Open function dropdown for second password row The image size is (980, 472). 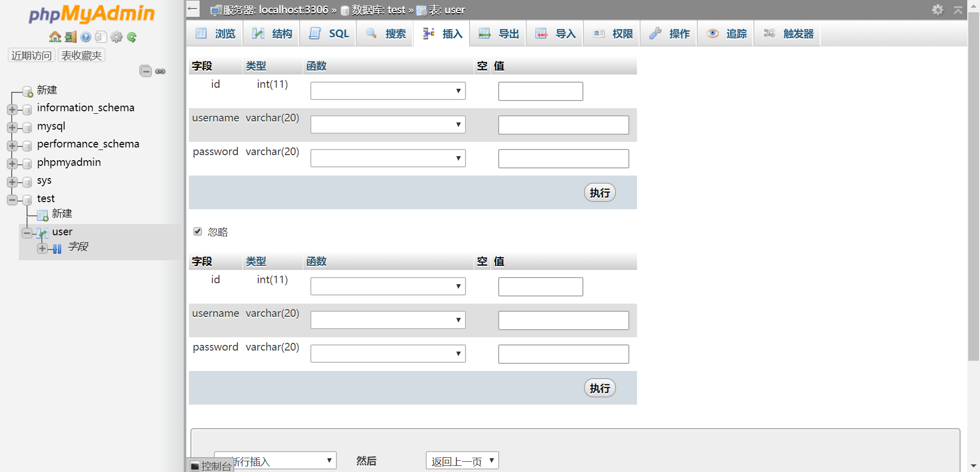point(388,354)
